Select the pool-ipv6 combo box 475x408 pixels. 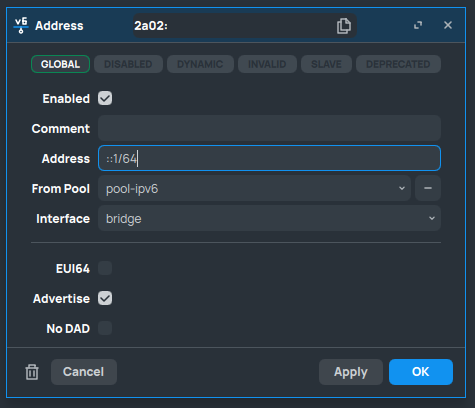254,188
